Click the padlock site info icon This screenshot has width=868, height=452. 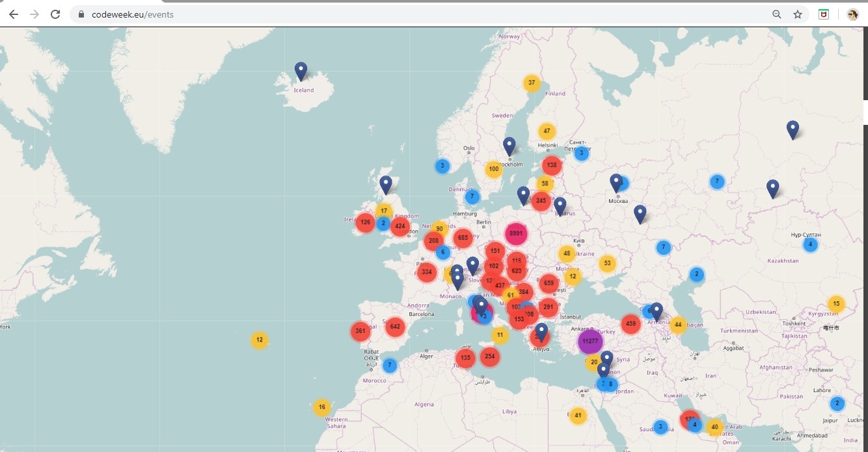81,14
